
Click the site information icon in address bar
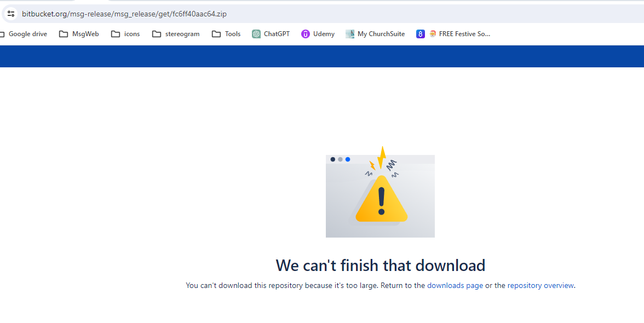click(11, 14)
